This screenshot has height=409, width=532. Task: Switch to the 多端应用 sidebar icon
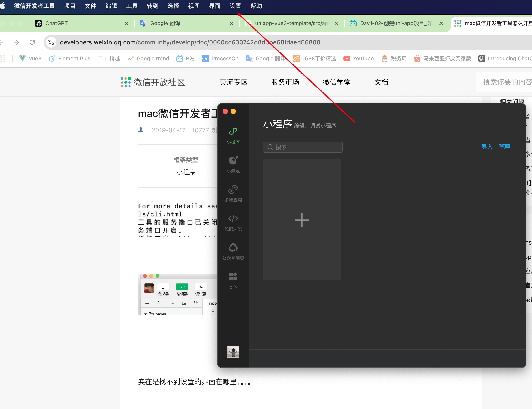point(233,193)
